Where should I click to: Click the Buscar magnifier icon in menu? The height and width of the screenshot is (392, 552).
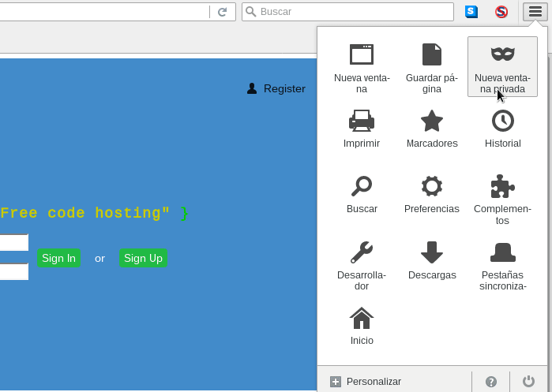tap(362, 186)
